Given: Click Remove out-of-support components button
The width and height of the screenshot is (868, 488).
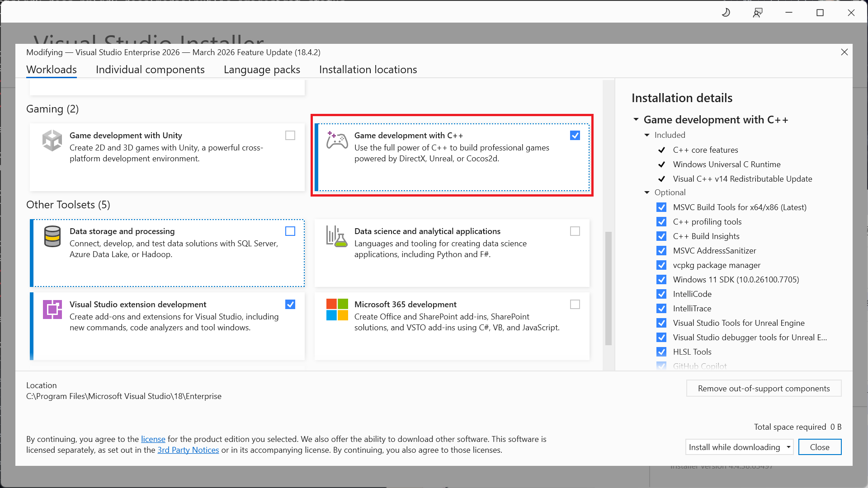Looking at the screenshot, I should pyautogui.click(x=764, y=389).
